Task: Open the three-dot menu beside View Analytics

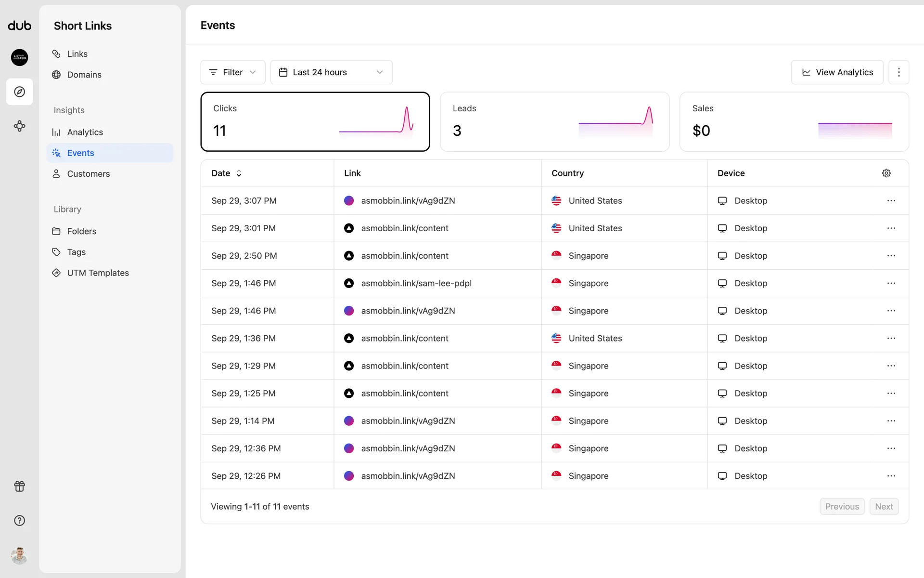Action: coord(898,72)
